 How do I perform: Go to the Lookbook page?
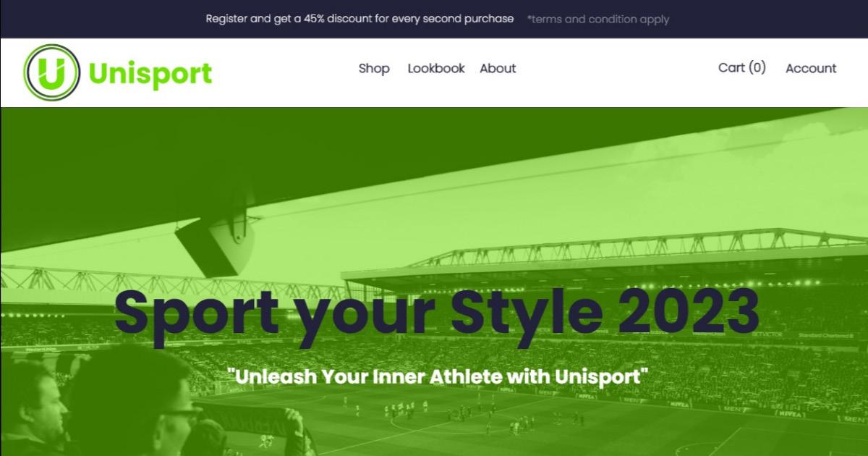coord(436,68)
